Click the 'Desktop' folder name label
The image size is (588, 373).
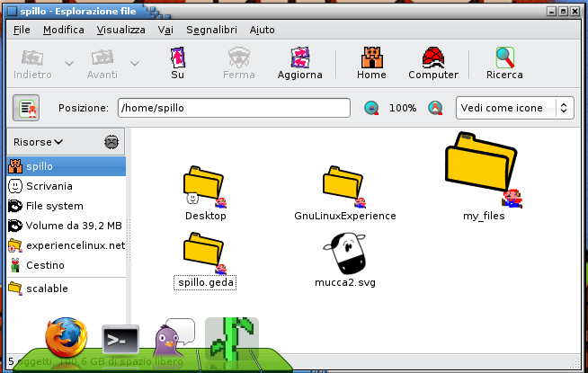click(x=206, y=216)
